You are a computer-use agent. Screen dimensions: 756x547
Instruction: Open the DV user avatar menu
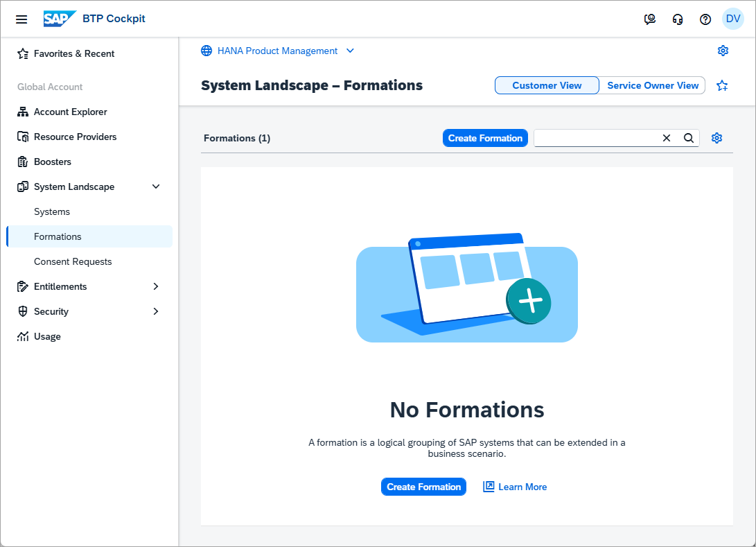click(733, 19)
